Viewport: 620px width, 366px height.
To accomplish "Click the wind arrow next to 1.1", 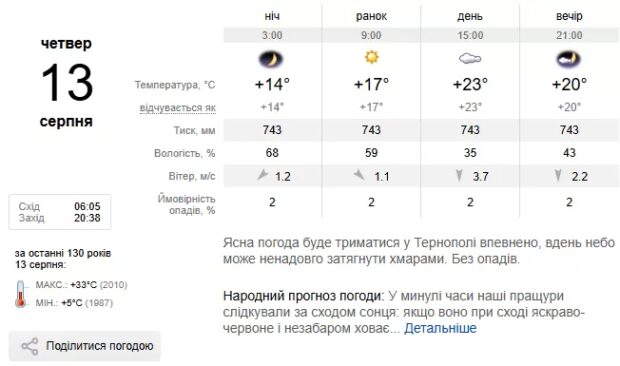I will tap(359, 174).
